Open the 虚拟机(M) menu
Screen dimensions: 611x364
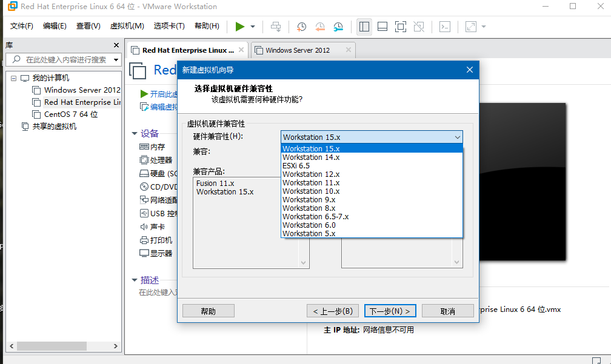point(127,26)
